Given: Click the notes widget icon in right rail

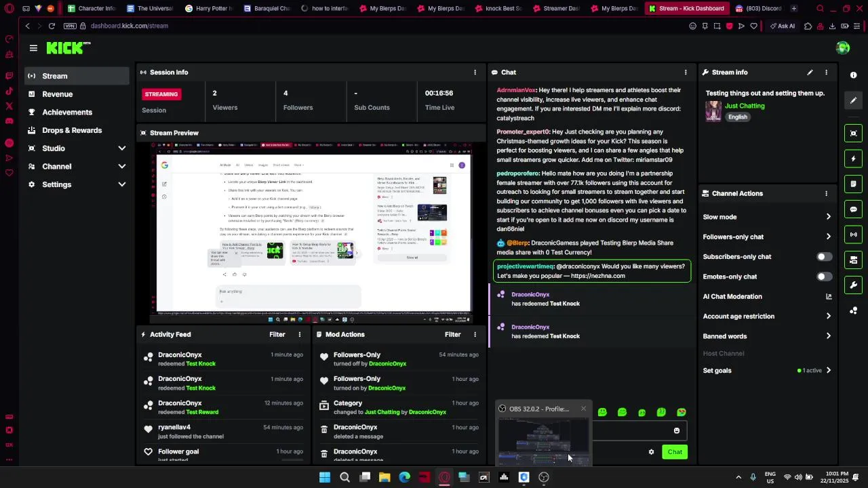Looking at the screenshot, I should coord(854,184).
